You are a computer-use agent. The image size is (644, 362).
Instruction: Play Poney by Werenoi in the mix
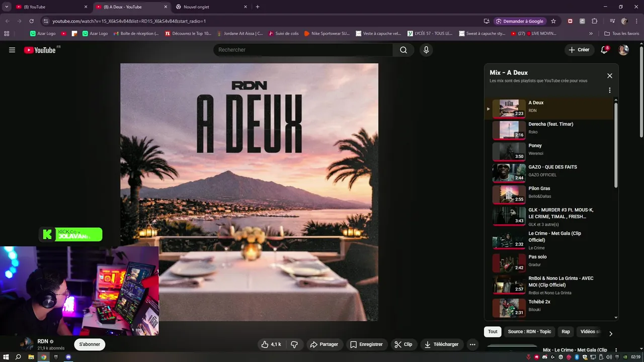click(549, 151)
